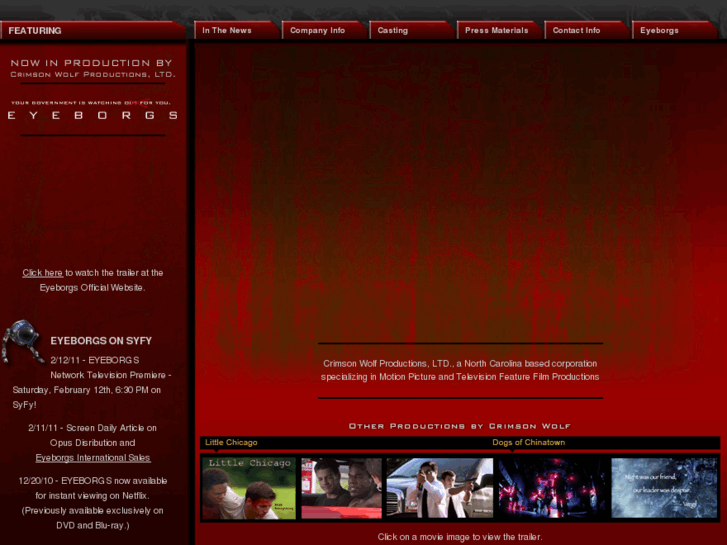Click 'Click on a movie image' caption
Screen dimensions: 727x545
(x=459, y=537)
